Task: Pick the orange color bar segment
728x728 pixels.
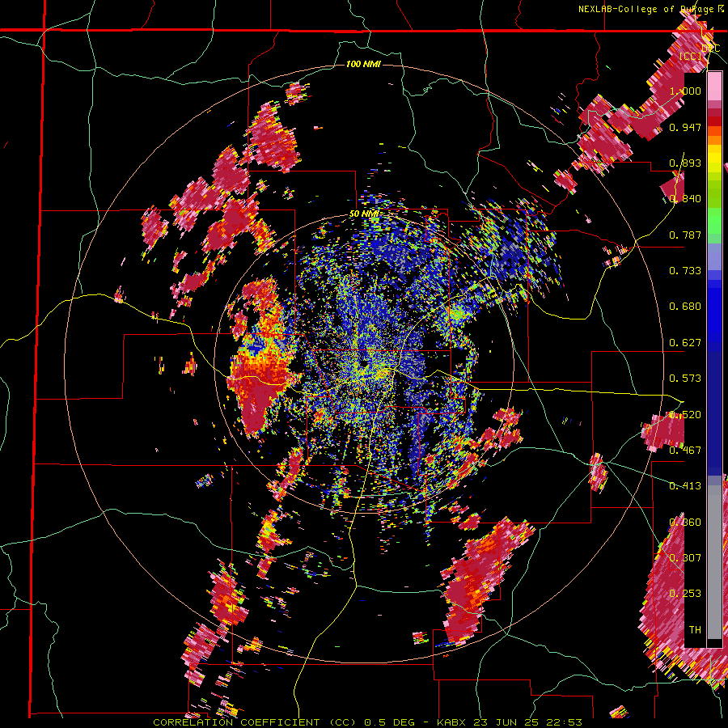Action: coord(714,140)
